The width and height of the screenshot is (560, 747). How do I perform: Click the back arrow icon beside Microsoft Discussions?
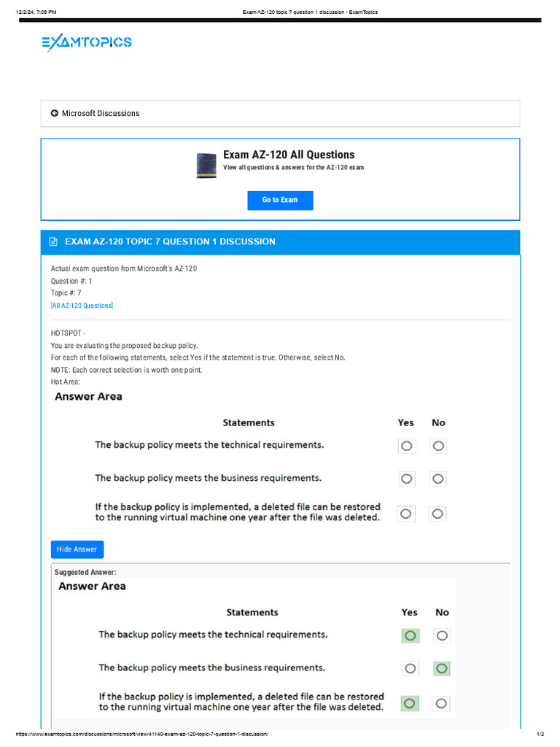pos(54,113)
